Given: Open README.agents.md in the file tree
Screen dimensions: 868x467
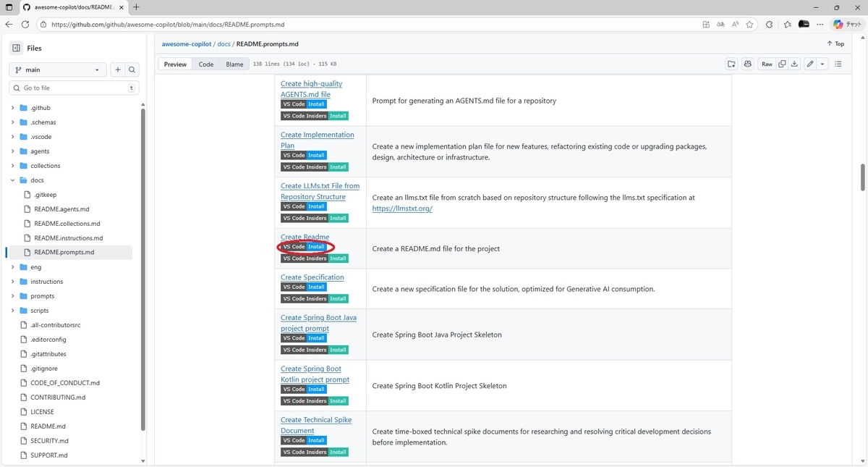Looking at the screenshot, I should [61, 209].
